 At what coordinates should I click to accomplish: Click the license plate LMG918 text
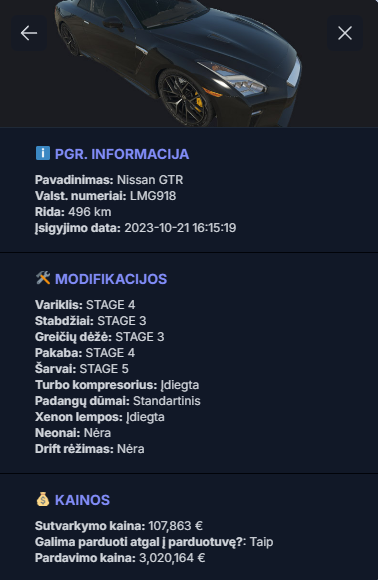point(153,196)
